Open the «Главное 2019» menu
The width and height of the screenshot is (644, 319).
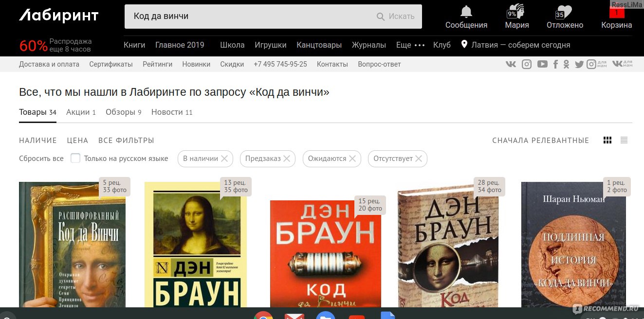(x=180, y=45)
